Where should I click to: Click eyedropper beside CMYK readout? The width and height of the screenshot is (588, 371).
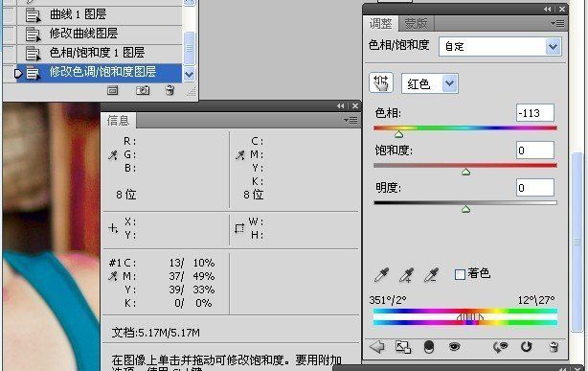240,155
